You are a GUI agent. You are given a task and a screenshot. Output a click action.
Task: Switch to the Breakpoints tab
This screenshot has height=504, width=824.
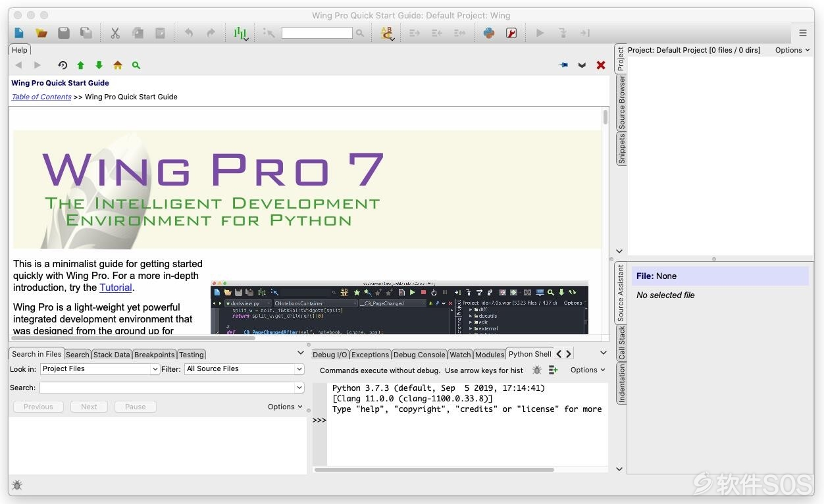coord(155,355)
